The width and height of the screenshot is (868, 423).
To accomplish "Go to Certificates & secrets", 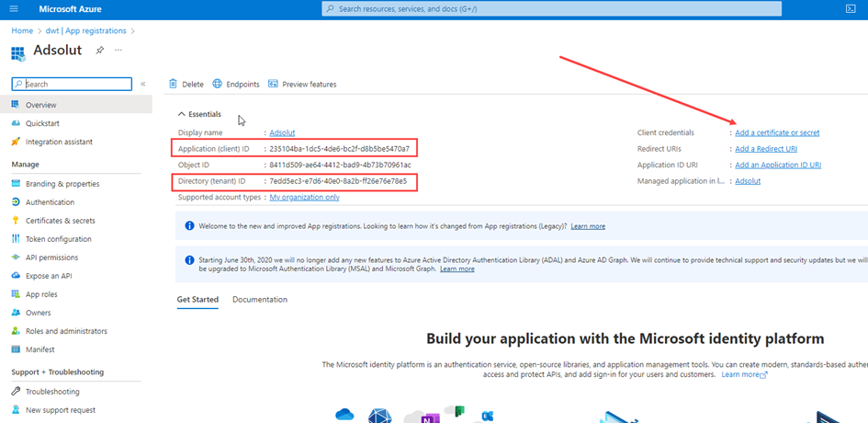I will click(x=60, y=221).
